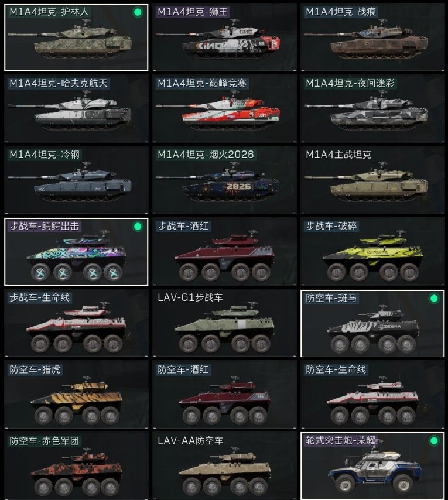Click green equipped dot on 防空车-斑马

pos(434,299)
